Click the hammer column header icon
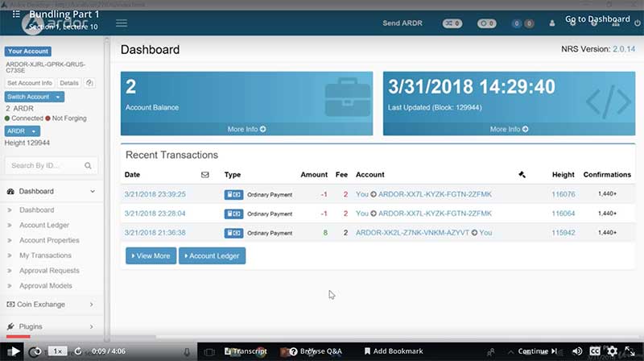 click(x=522, y=175)
